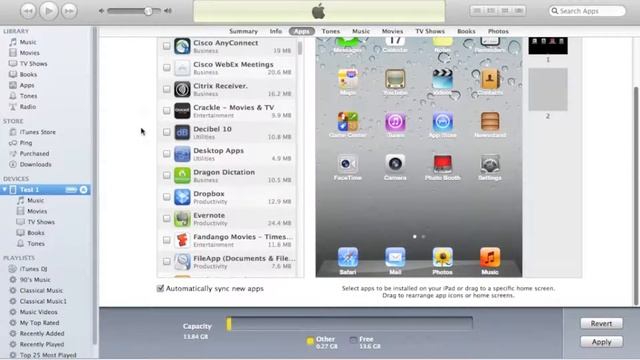Collapse the Test 1 device tree
Image resolution: width=640 pixels, height=360 pixels.
[4, 190]
